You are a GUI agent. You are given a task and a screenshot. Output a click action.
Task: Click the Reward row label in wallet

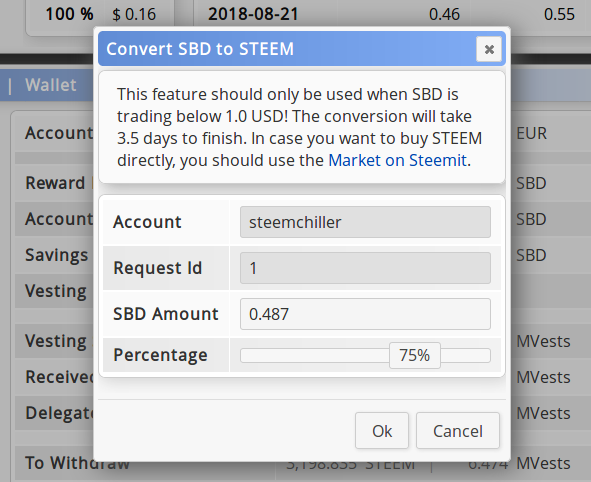pos(55,183)
